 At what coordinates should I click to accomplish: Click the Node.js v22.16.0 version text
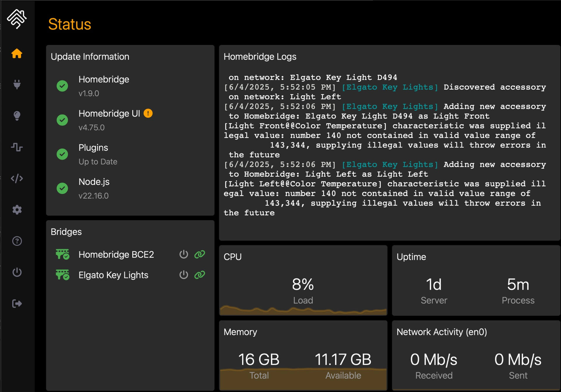point(93,196)
